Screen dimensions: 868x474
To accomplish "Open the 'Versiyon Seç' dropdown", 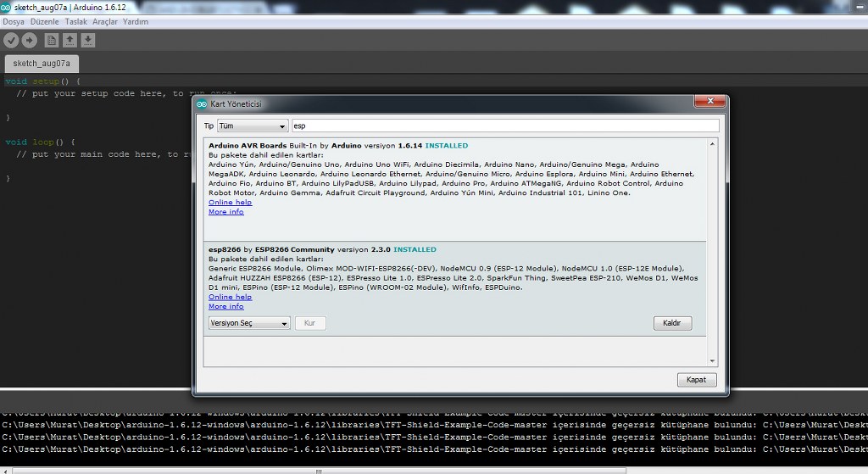I will pyautogui.click(x=249, y=323).
